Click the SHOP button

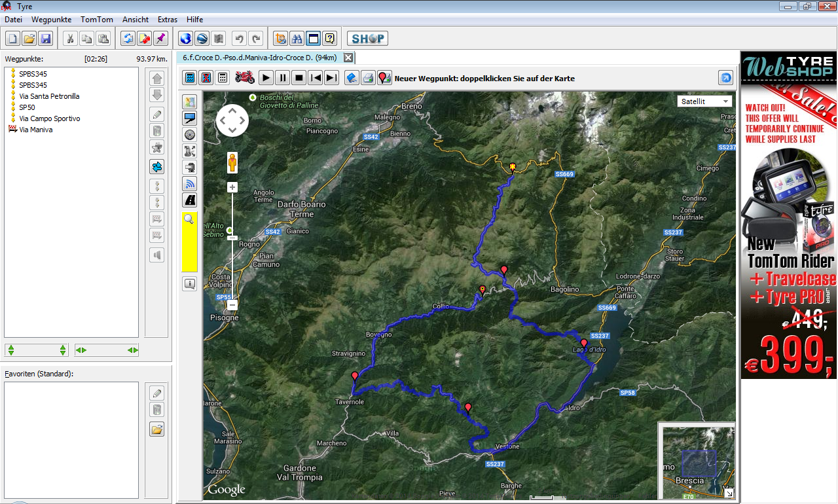pos(367,39)
